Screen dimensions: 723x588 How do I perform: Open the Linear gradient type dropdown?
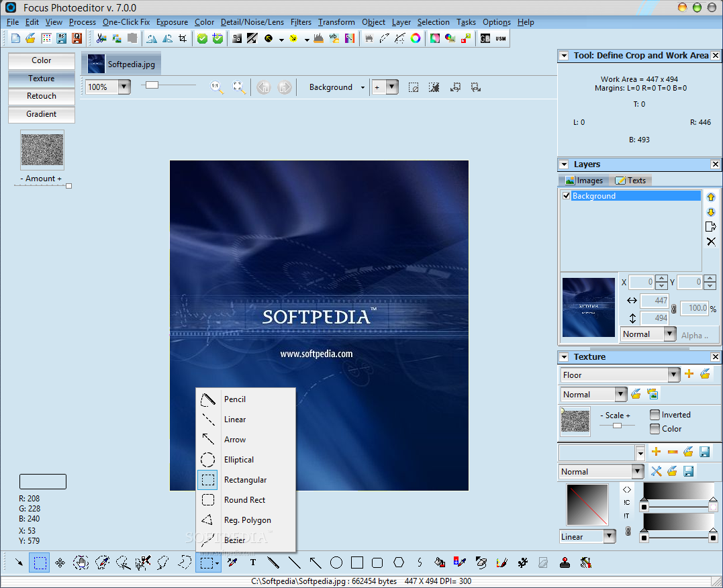coord(610,536)
